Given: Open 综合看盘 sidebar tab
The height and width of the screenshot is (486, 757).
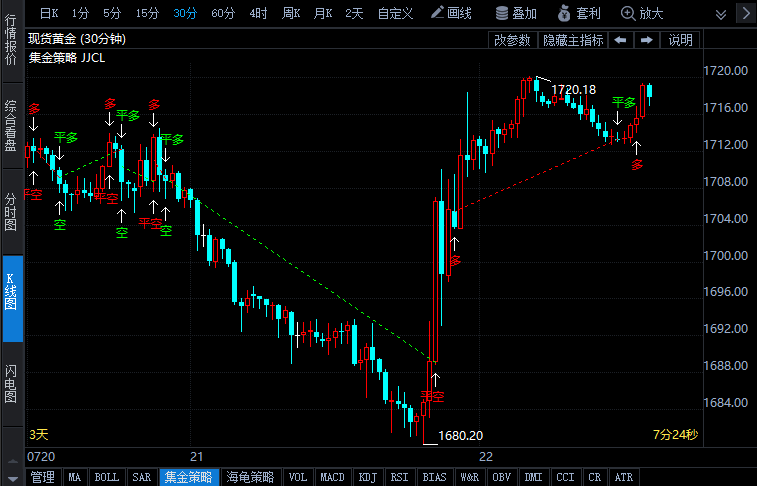Looking at the screenshot, I should (x=11, y=125).
